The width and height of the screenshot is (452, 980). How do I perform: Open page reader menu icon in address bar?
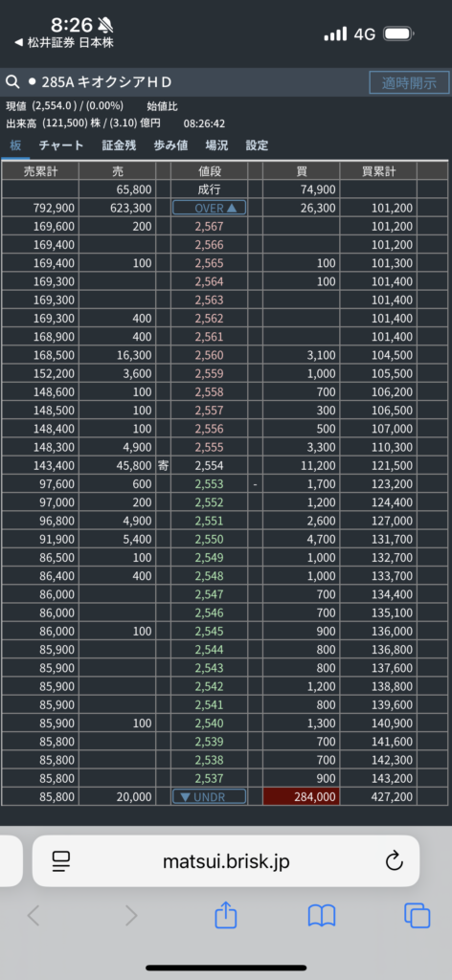[61, 861]
